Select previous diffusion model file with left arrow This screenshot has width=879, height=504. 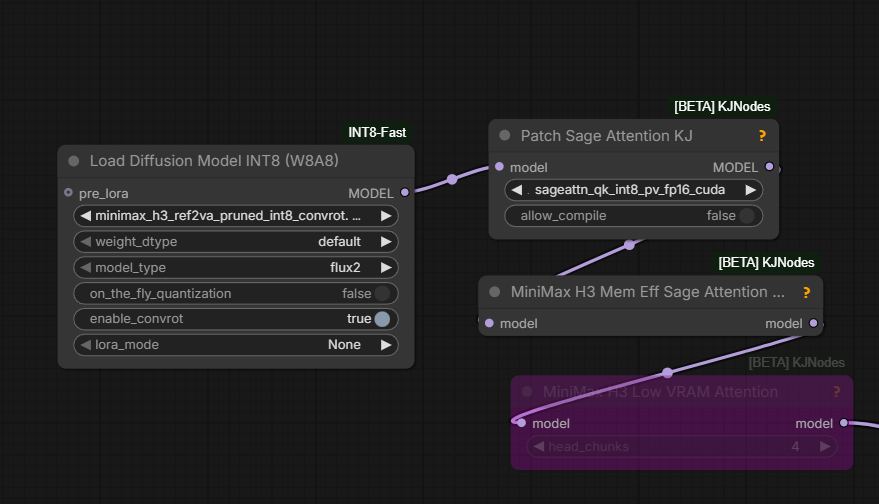pyautogui.click(x=85, y=216)
